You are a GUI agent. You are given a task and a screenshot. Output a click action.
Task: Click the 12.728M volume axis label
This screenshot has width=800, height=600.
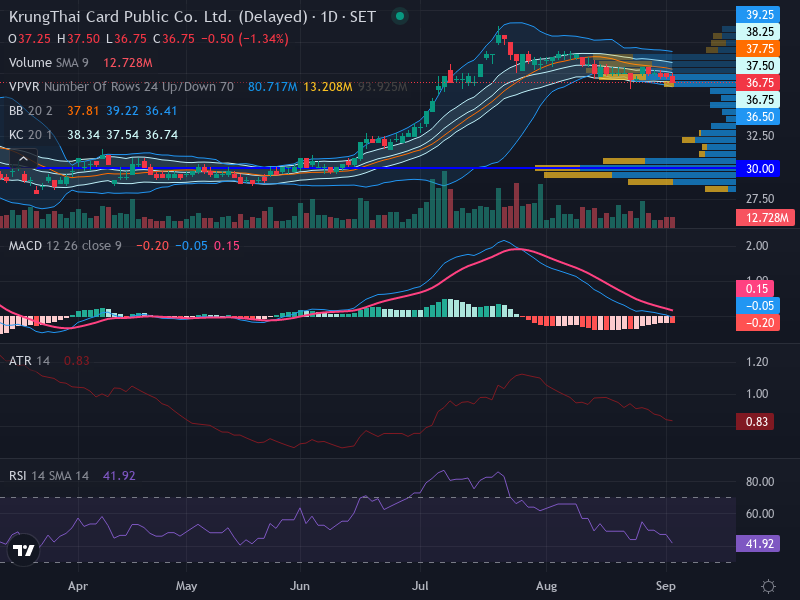coord(765,218)
